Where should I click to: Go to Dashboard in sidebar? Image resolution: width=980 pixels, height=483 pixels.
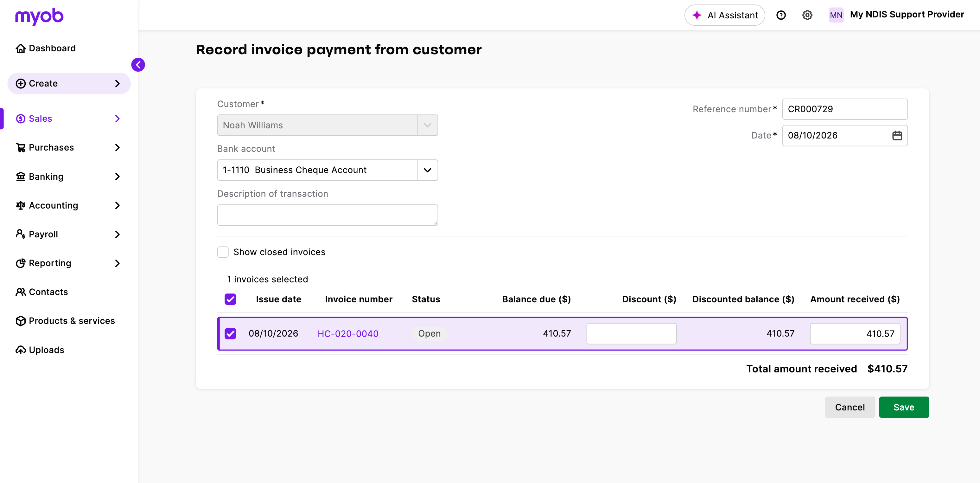(x=52, y=48)
